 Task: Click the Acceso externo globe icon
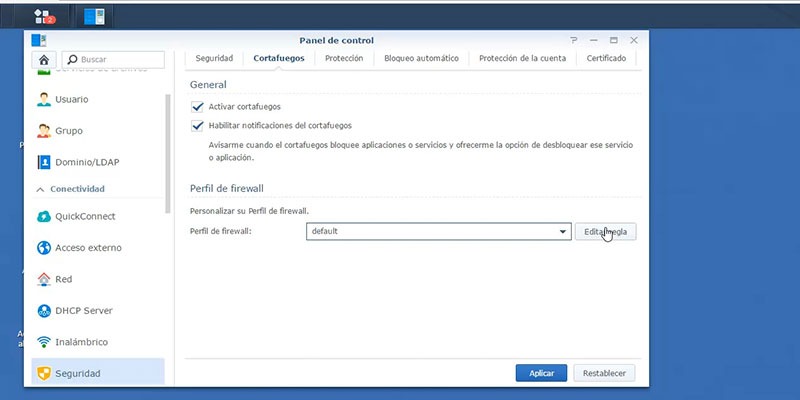tap(44, 248)
